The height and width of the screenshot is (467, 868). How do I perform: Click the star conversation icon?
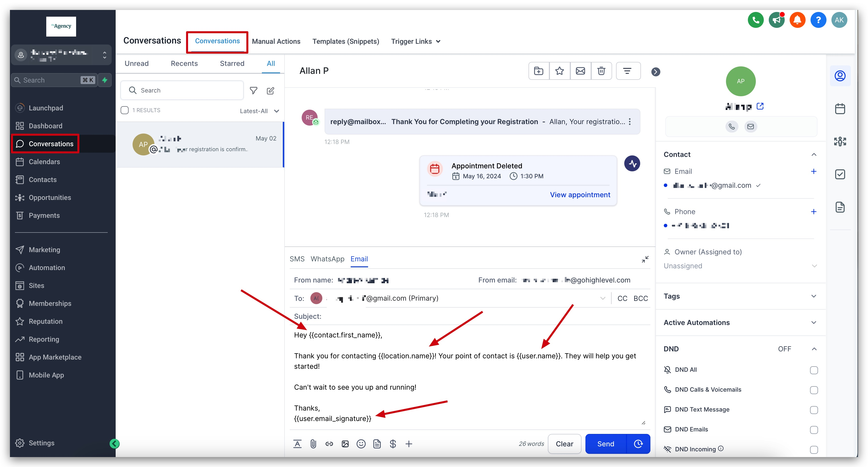coord(559,71)
